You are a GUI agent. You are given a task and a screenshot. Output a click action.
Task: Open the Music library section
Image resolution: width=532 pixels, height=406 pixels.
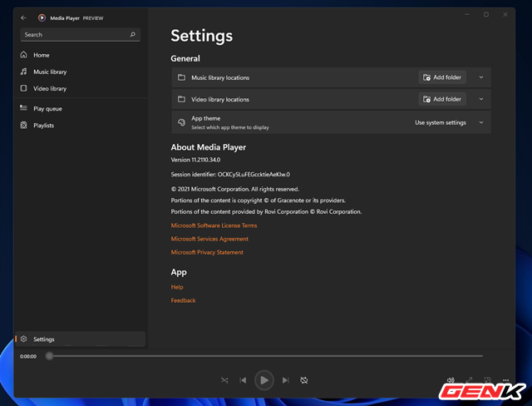80,72
